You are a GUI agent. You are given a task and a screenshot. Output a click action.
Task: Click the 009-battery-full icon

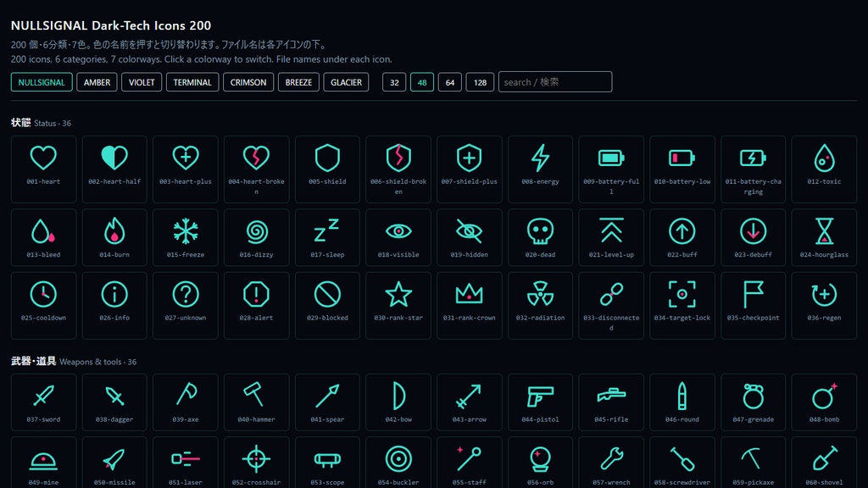click(611, 158)
